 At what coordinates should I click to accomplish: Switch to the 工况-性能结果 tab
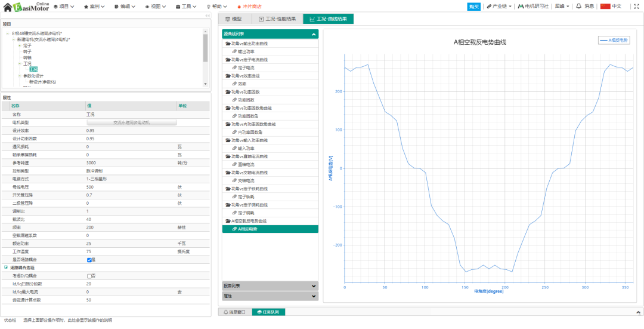click(277, 19)
